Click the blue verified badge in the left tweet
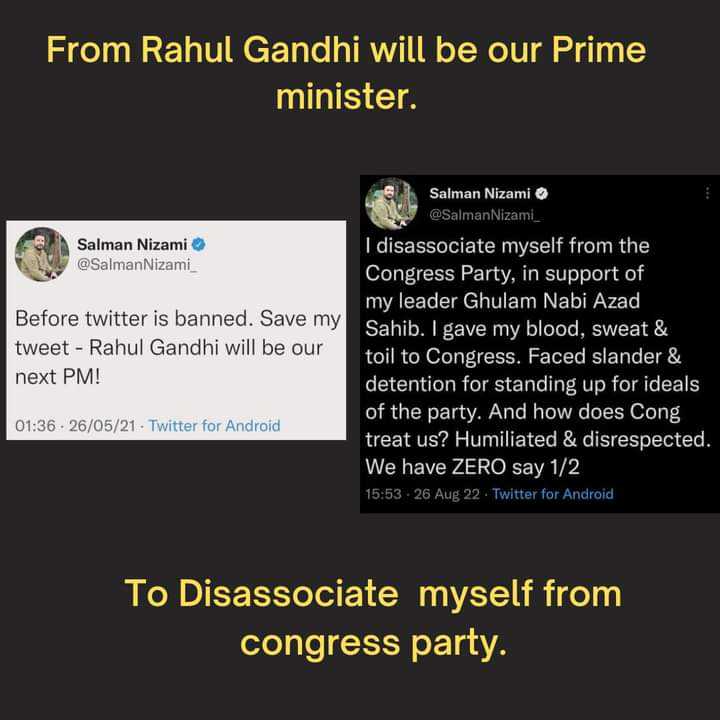 pos(199,244)
